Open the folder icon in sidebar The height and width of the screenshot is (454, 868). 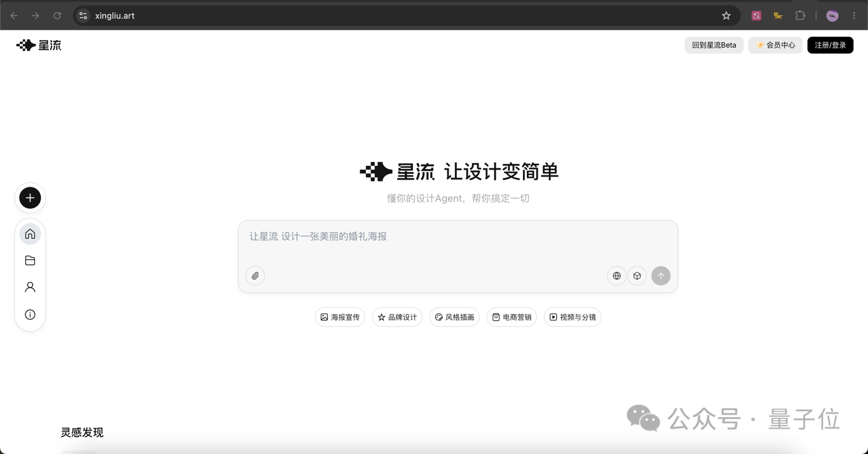coord(30,261)
